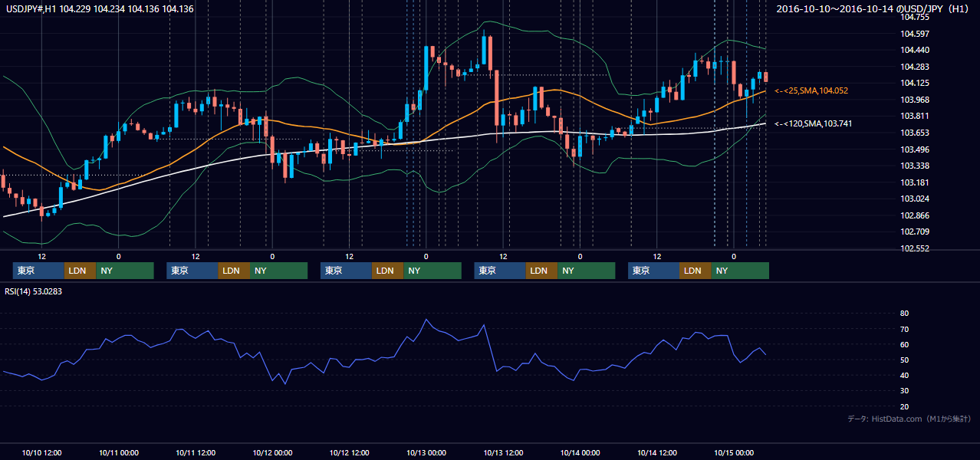Click price axis value 102.866
Screen dimensions: 980x460
tap(915, 215)
